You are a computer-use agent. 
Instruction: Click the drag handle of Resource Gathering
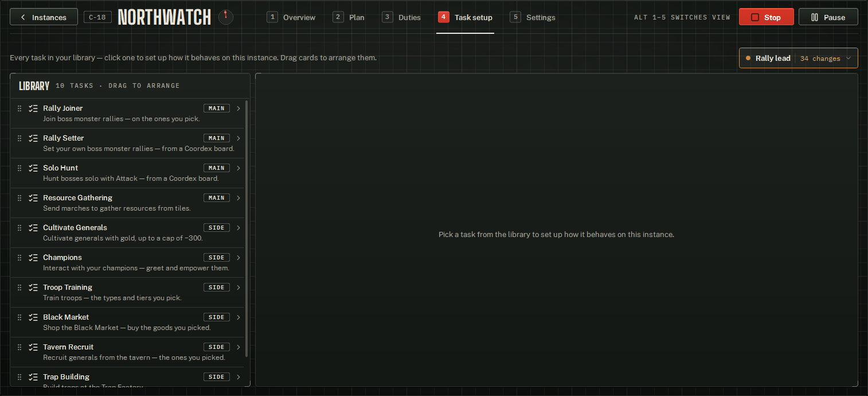point(19,197)
